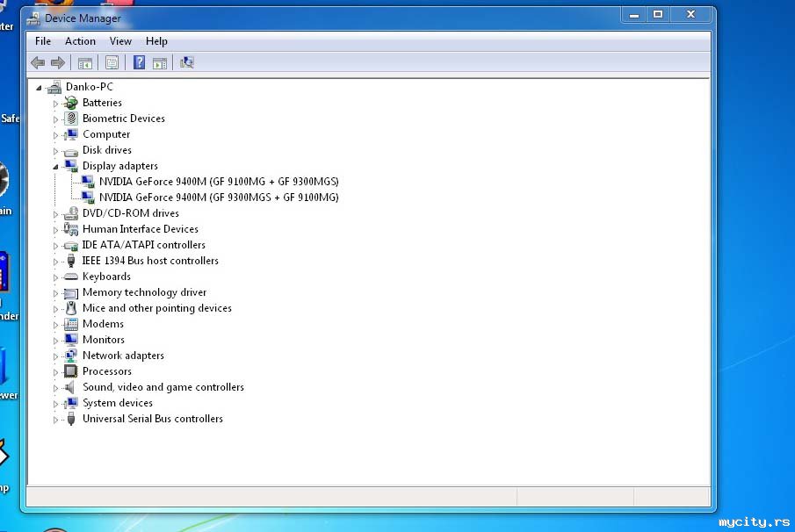The width and height of the screenshot is (795, 532).
Task: Select NVIDIA GeForce 9400M (GF 9300MGS + GF 9100MG)
Action: point(219,198)
